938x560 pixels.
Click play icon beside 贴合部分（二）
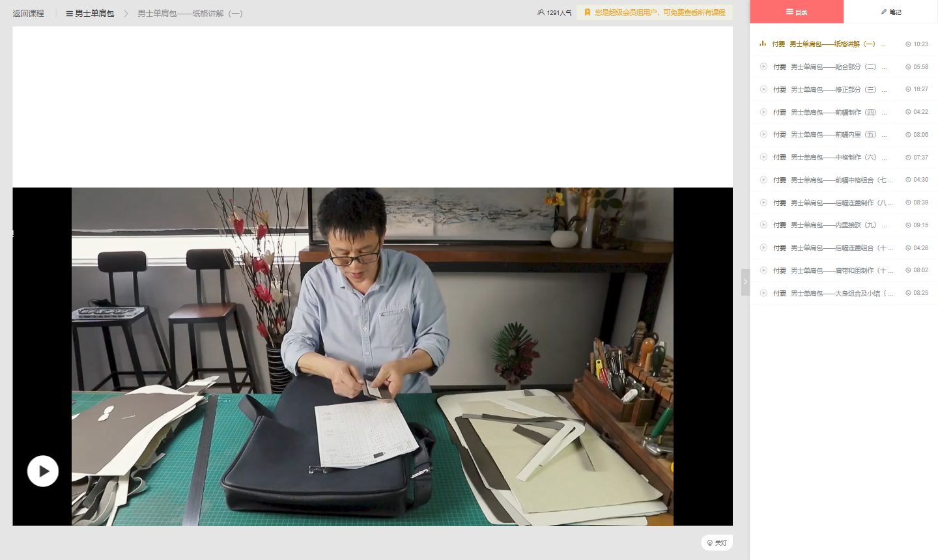click(x=763, y=66)
